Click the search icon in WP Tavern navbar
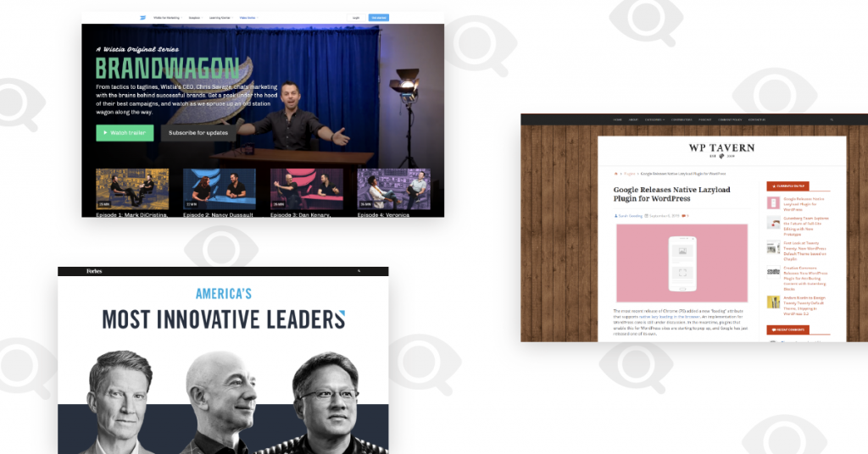The image size is (868, 454). click(x=832, y=120)
